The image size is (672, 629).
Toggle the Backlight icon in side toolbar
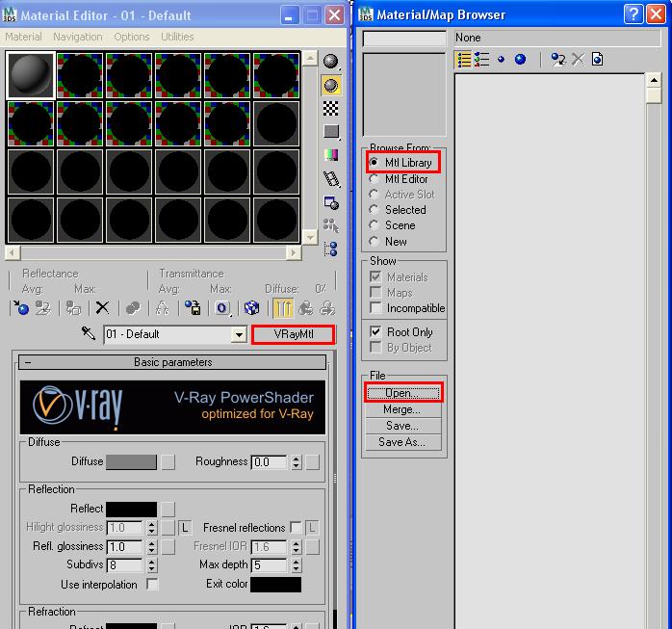331,86
